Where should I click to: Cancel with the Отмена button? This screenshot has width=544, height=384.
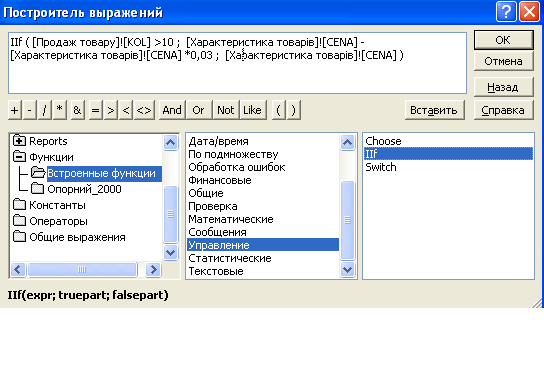click(x=503, y=61)
